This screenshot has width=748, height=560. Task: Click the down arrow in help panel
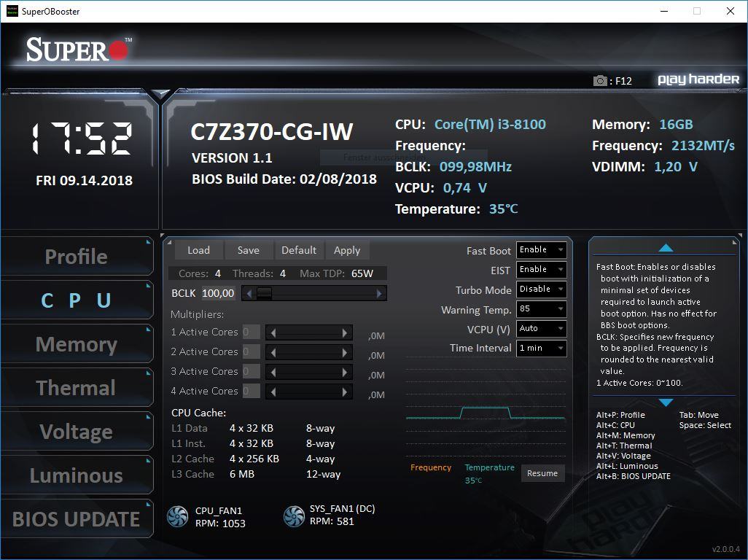click(x=666, y=402)
